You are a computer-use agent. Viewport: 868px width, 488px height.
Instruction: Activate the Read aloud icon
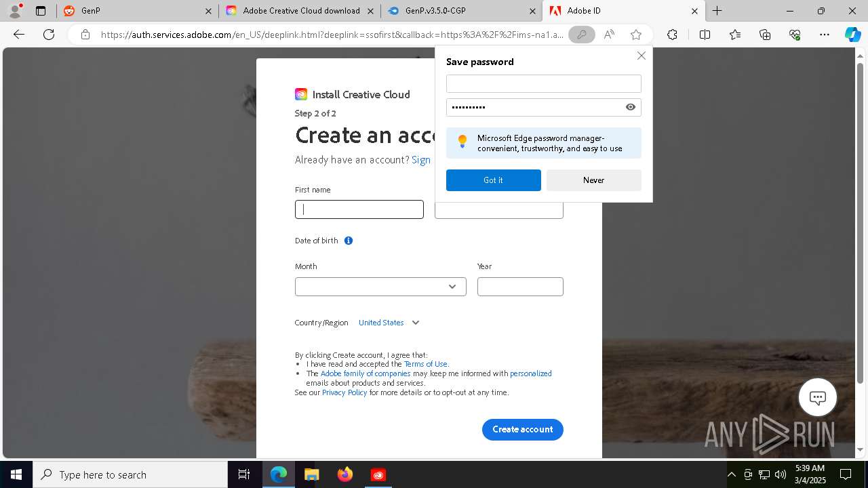point(609,35)
